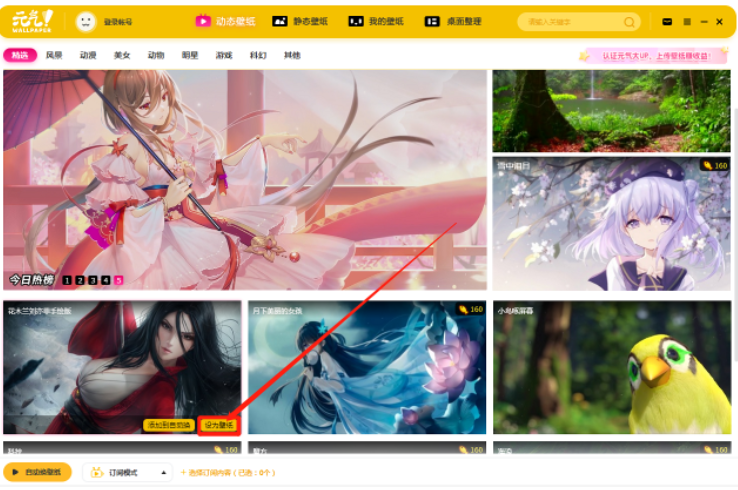Start 自动换壁纸 playback button
The height and width of the screenshot is (490, 738).
[x=37, y=472]
